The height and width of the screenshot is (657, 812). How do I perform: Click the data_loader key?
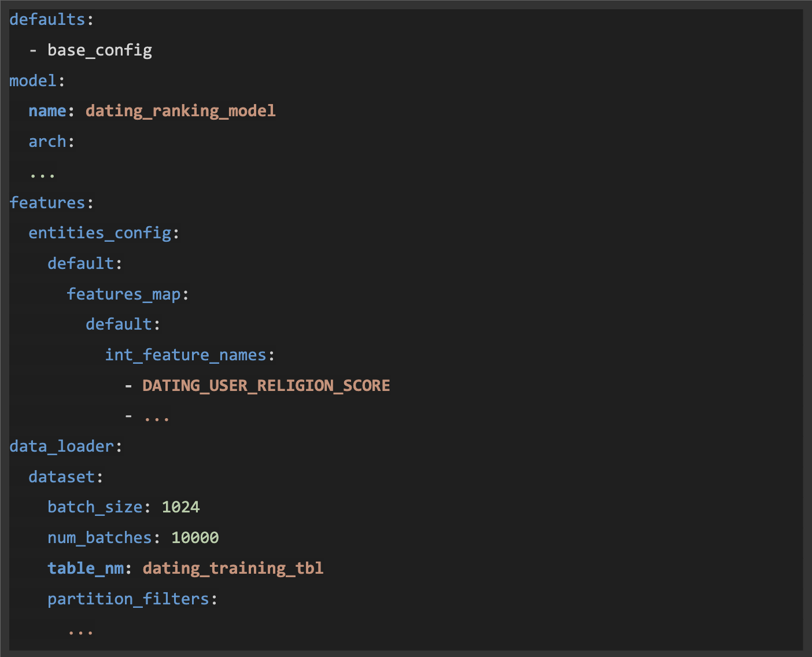pyautogui.click(x=62, y=446)
